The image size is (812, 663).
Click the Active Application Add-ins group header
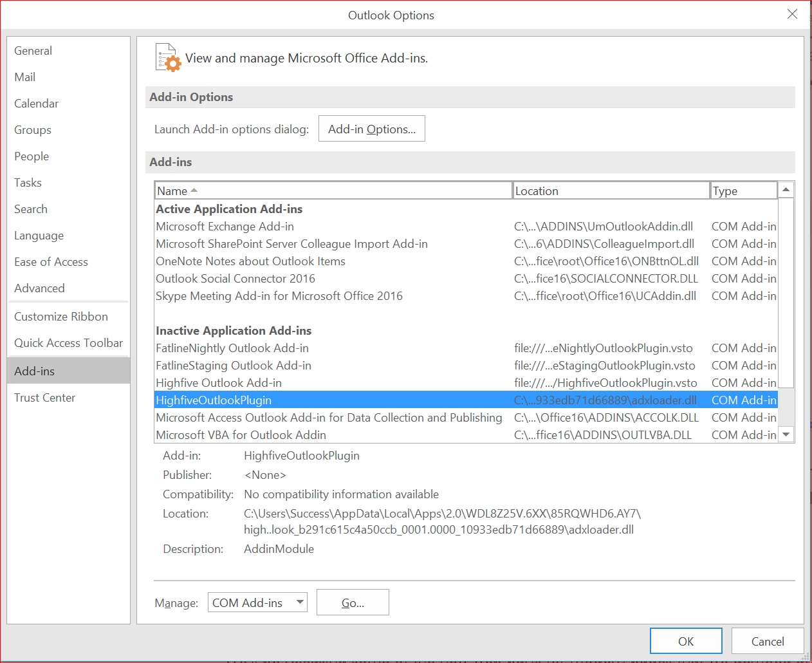click(229, 209)
